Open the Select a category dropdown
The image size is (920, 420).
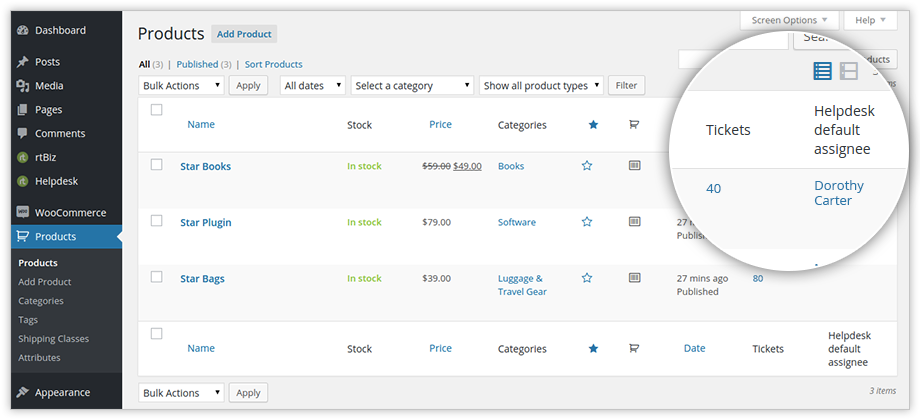(x=412, y=86)
